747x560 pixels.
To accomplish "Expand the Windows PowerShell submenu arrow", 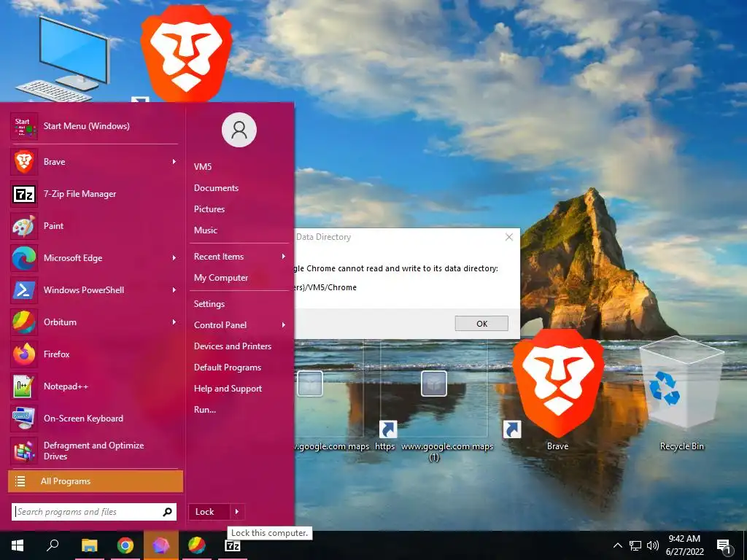I will coord(174,290).
